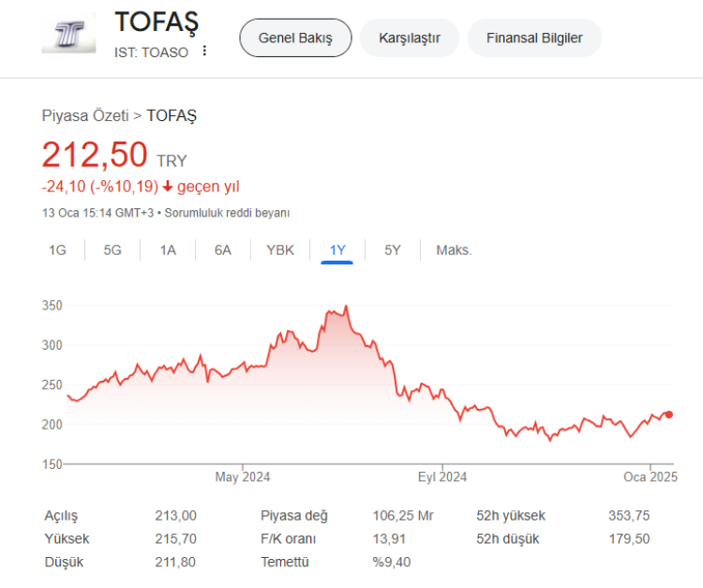Switch chart to 1A range
The height and width of the screenshot is (588, 703).
pos(168,250)
